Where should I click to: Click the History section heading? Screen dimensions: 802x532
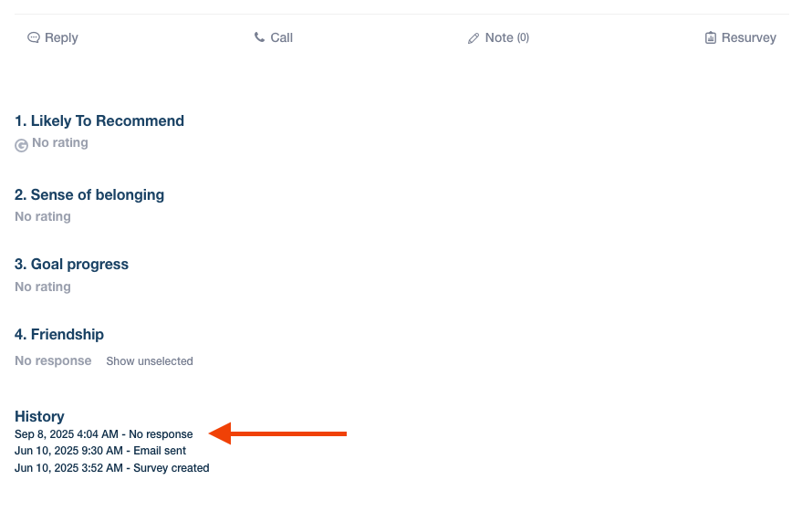(39, 416)
